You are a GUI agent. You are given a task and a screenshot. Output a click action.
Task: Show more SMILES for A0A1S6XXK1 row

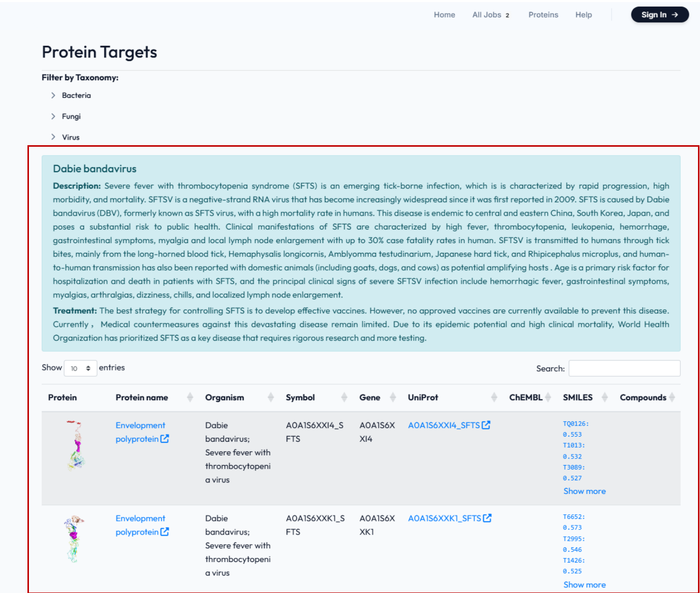(585, 585)
